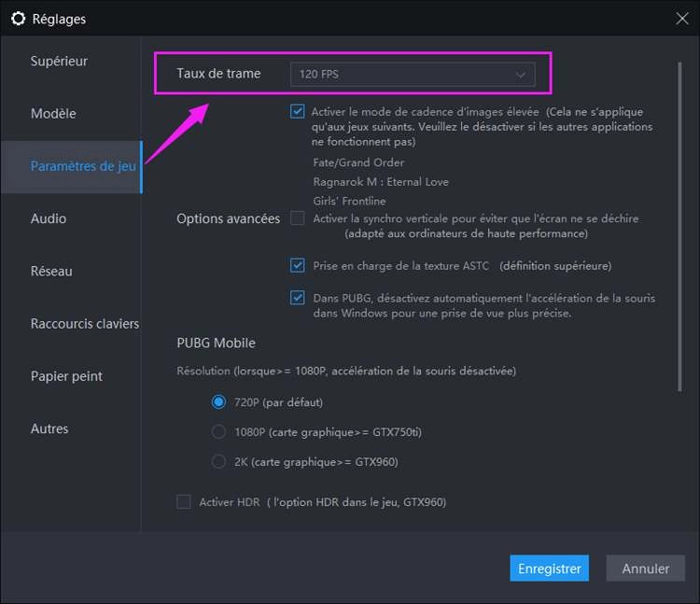Open the Taux de trame dropdown

[412, 74]
